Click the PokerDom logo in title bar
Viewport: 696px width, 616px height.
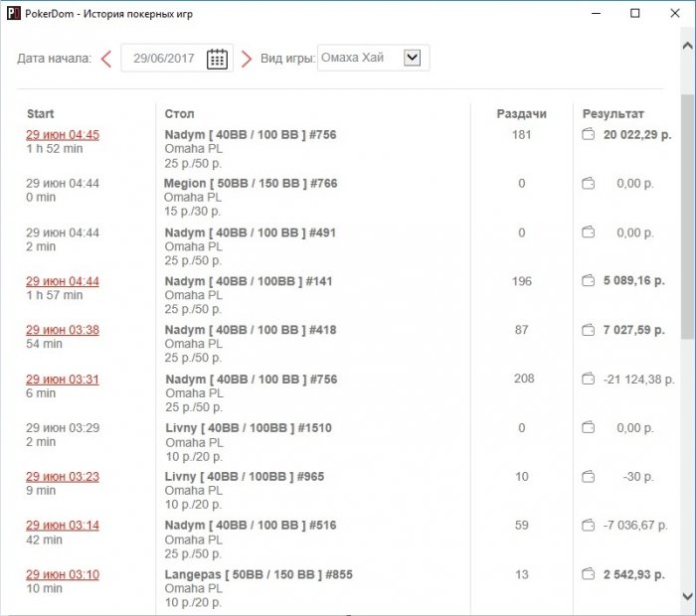coord(14,13)
